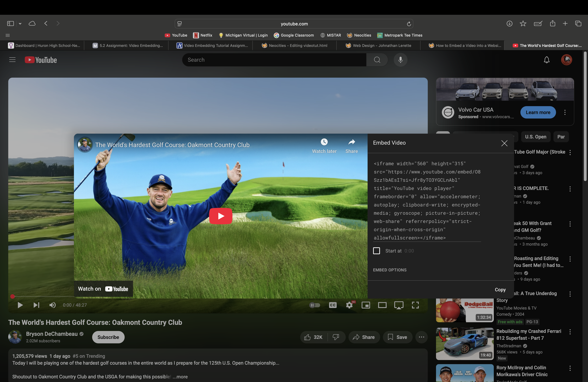588x382 pixels.
Task: Click the YouTube search field
Action: (x=274, y=60)
